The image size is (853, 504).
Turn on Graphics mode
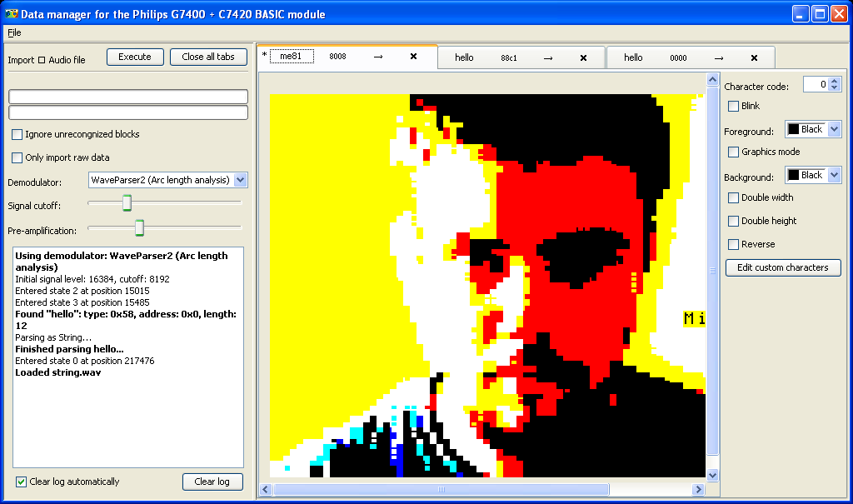(733, 152)
